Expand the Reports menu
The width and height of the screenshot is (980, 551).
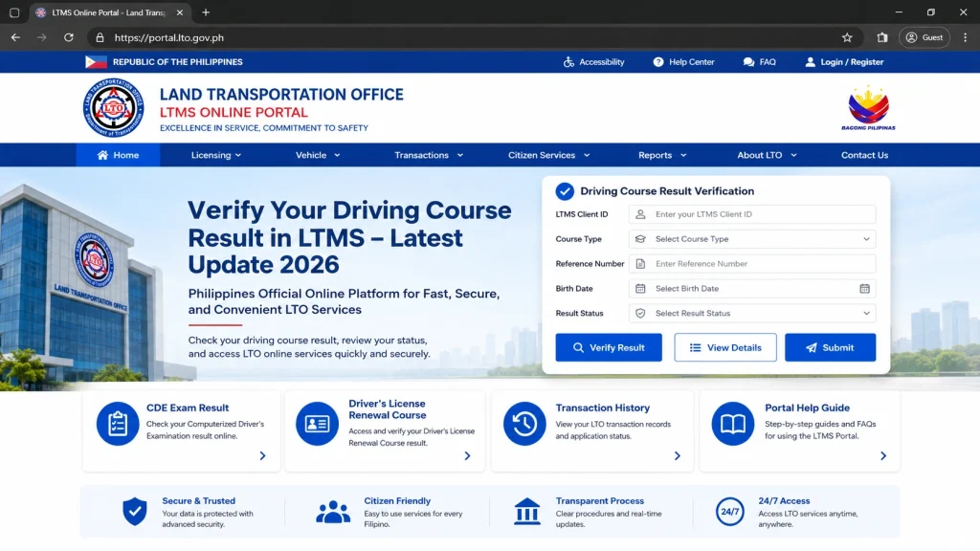pos(662,155)
